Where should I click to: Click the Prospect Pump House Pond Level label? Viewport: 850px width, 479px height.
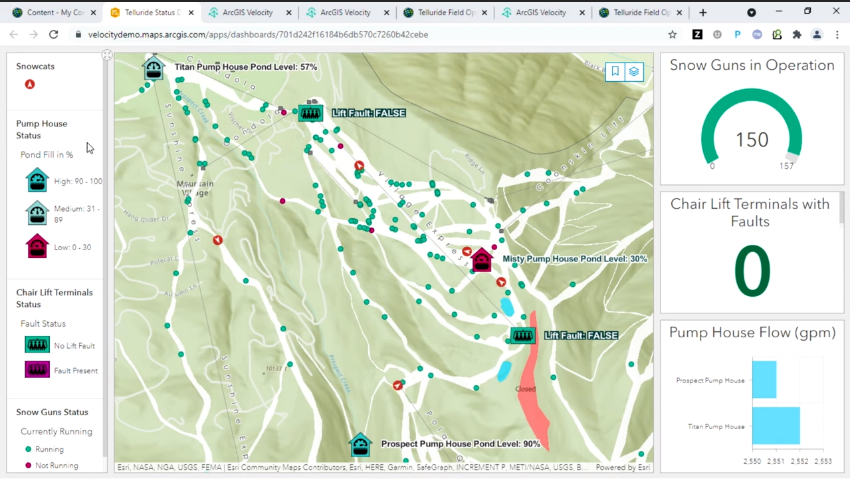pyautogui.click(x=460, y=443)
